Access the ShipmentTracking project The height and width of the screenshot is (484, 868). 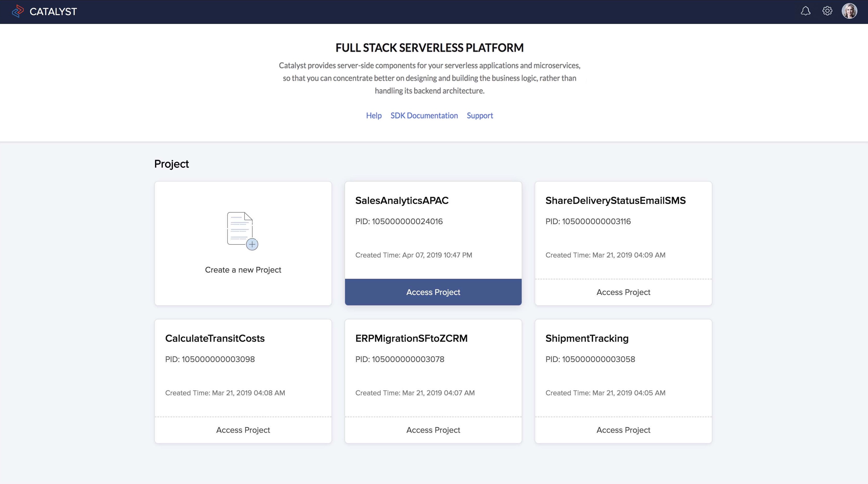tap(623, 430)
